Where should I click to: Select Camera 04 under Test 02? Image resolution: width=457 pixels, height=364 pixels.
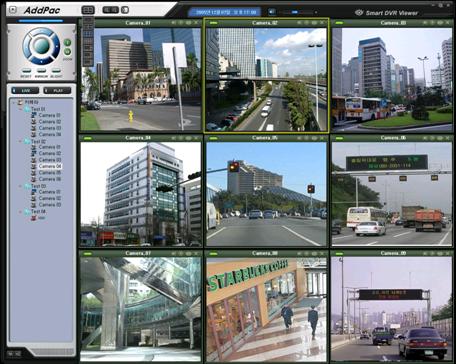(50, 166)
